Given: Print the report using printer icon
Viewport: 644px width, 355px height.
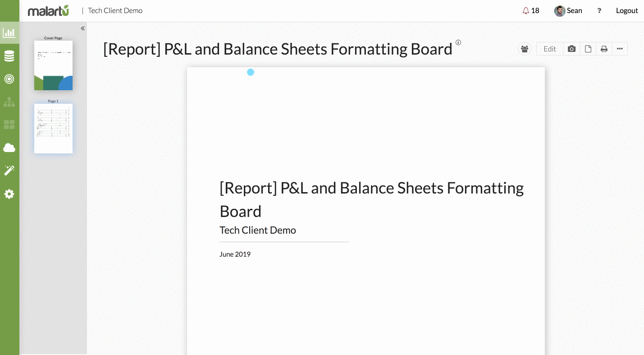Looking at the screenshot, I should pos(604,49).
